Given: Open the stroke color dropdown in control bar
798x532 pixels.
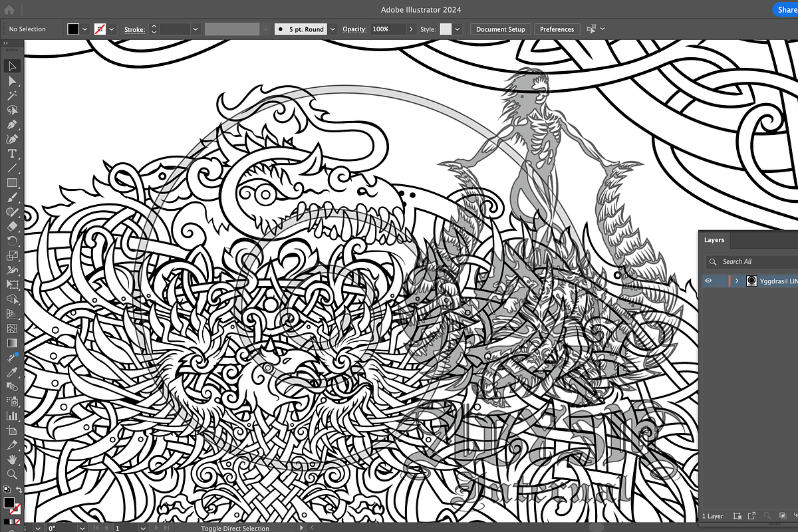Looking at the screenshot, I should click(112, 29).
